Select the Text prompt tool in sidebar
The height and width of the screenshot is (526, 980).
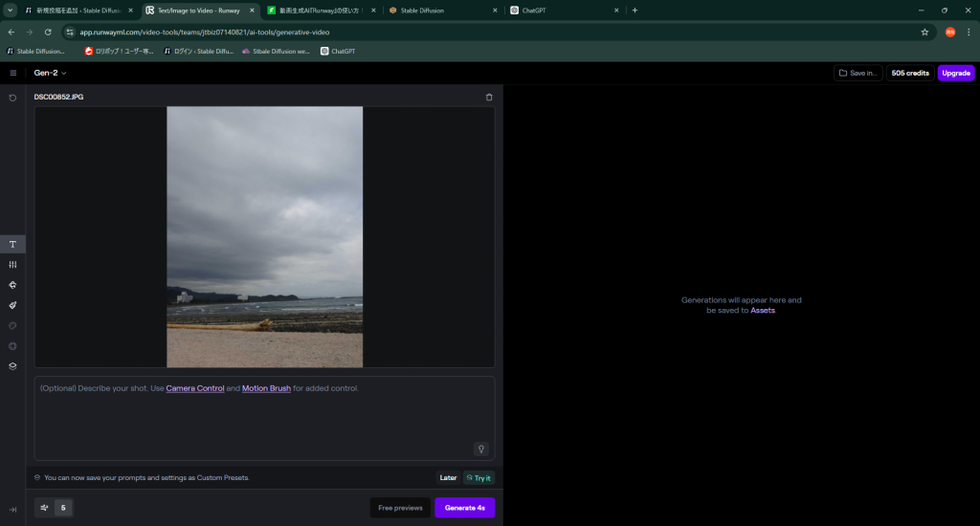(x=12, y=244)
